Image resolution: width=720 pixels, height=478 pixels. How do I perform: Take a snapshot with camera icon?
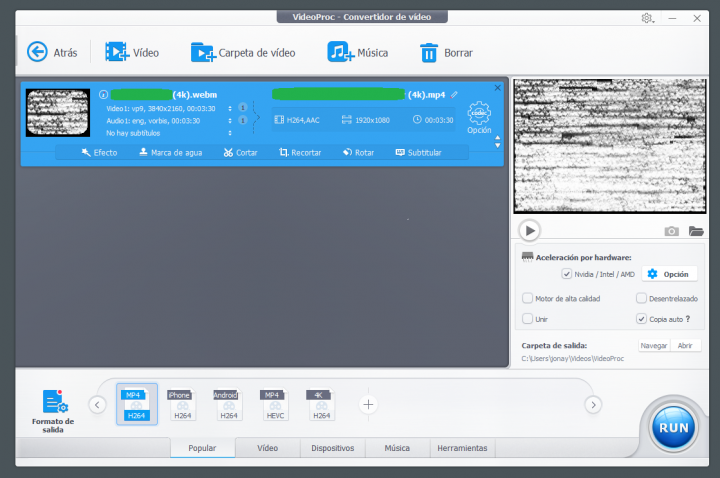(671, 231)
